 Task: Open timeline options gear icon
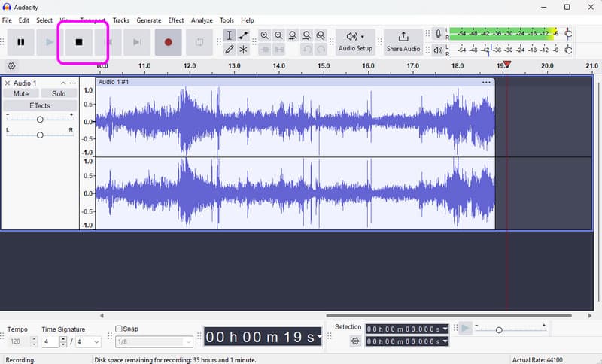point(12,66)
